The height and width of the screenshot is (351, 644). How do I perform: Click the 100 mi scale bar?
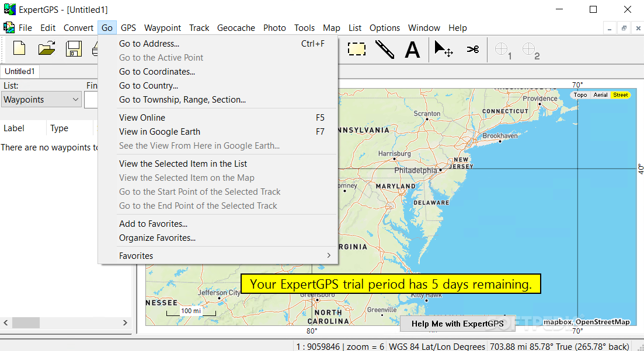[x=191, y=311]
